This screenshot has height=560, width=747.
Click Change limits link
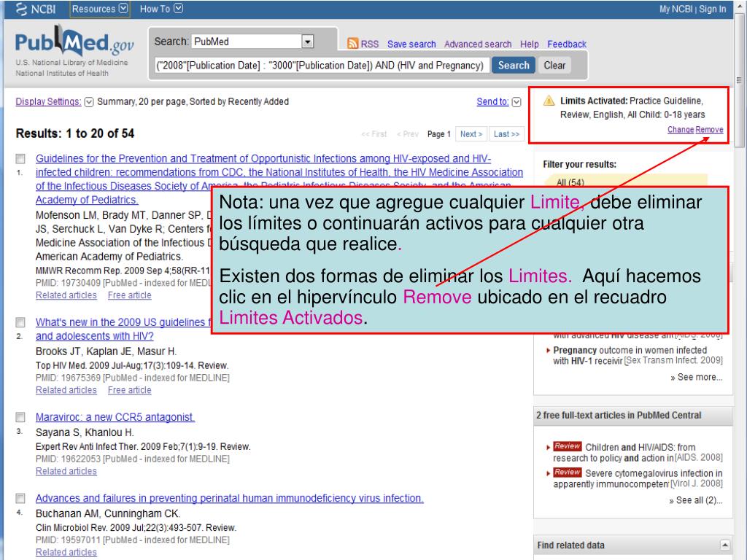(x=681, y=130)
